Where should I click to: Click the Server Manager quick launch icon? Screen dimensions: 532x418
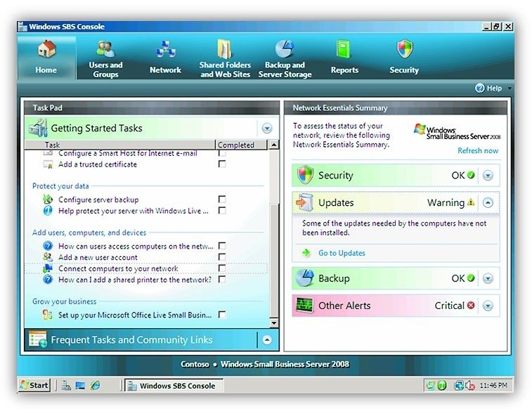coord(66,386)
